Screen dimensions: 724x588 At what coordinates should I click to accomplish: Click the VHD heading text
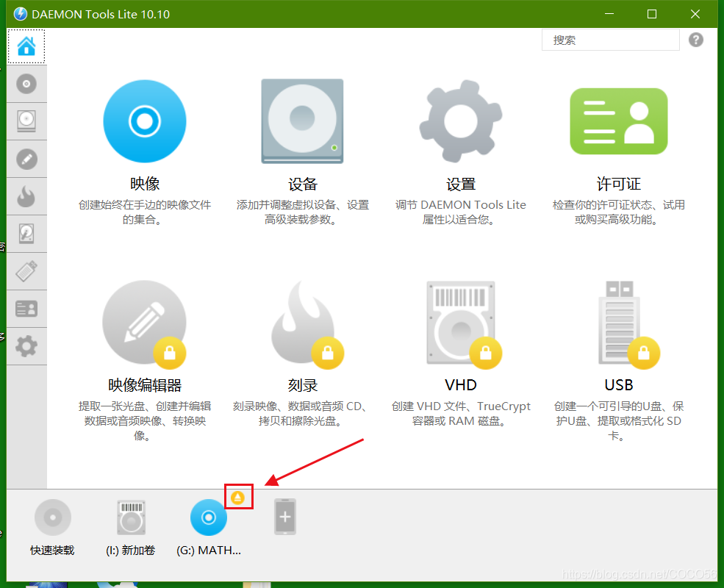point(460,385)
